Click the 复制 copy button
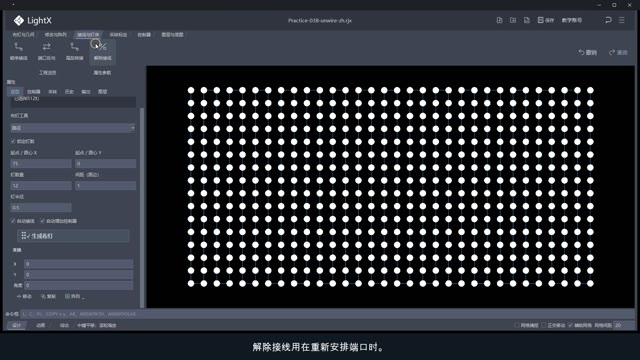Viewport: 640px width, 360px height. point(48,296)
